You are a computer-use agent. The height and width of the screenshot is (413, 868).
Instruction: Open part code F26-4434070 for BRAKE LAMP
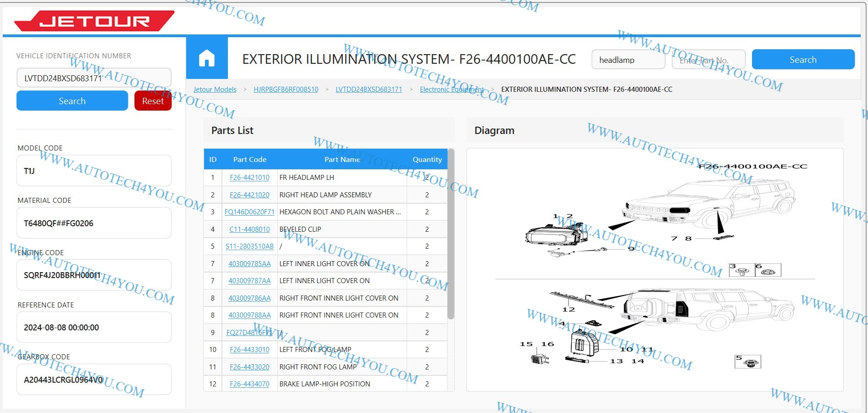coord(249,384)
